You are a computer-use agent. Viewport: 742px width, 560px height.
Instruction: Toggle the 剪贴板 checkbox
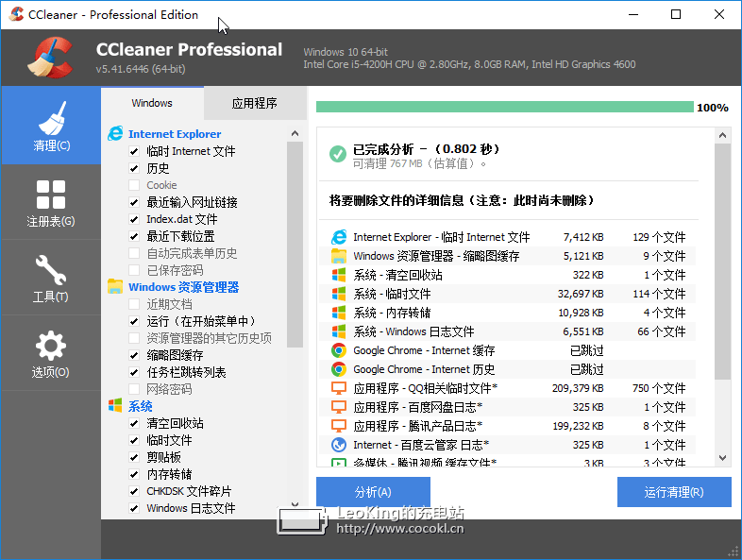134,457
